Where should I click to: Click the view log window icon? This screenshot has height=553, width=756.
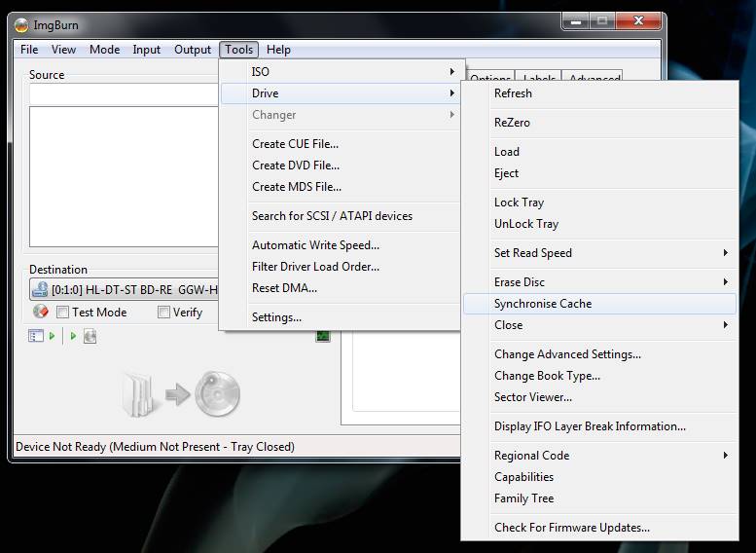(36, 336)
